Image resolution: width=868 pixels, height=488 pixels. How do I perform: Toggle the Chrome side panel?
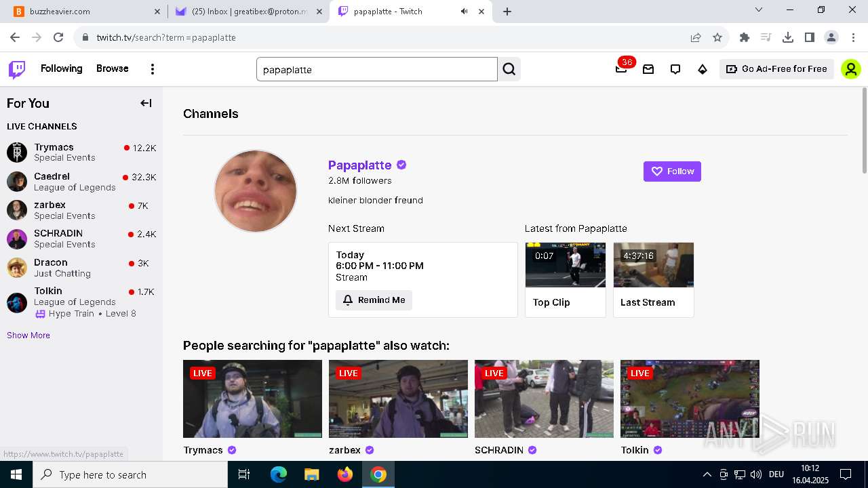click(810, 37)
